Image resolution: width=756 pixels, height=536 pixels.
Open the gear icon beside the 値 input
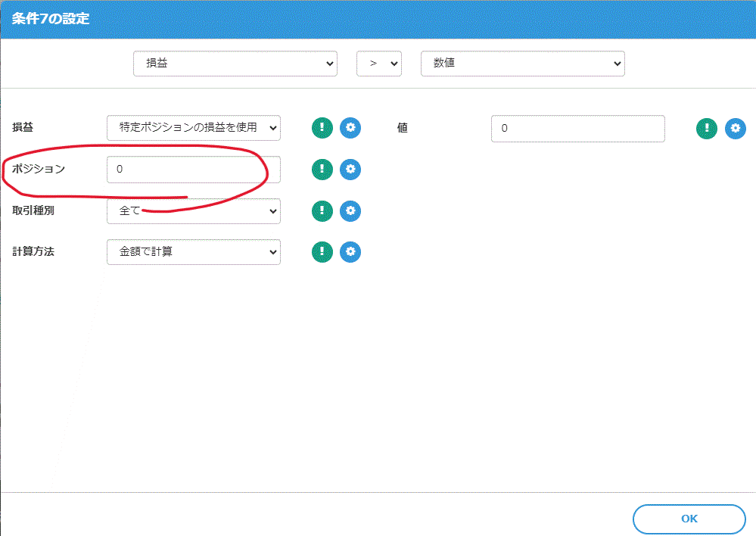pos(735,129)
